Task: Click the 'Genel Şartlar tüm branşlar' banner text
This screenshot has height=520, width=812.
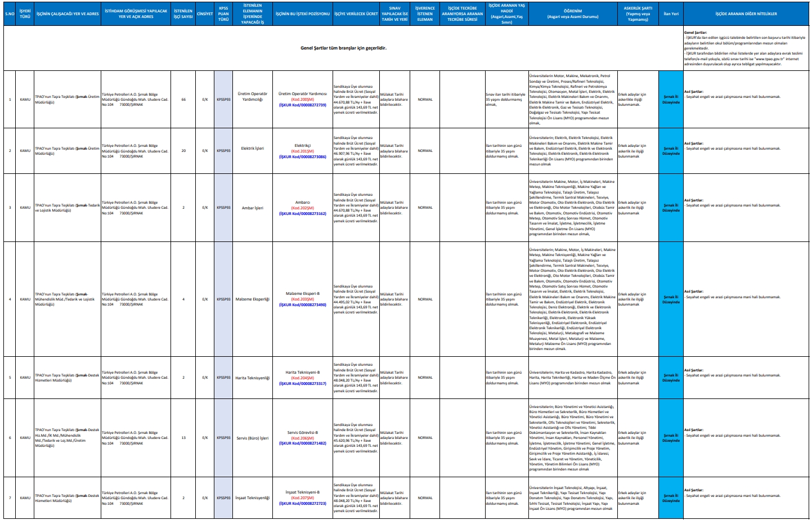Action: point(343,48)
